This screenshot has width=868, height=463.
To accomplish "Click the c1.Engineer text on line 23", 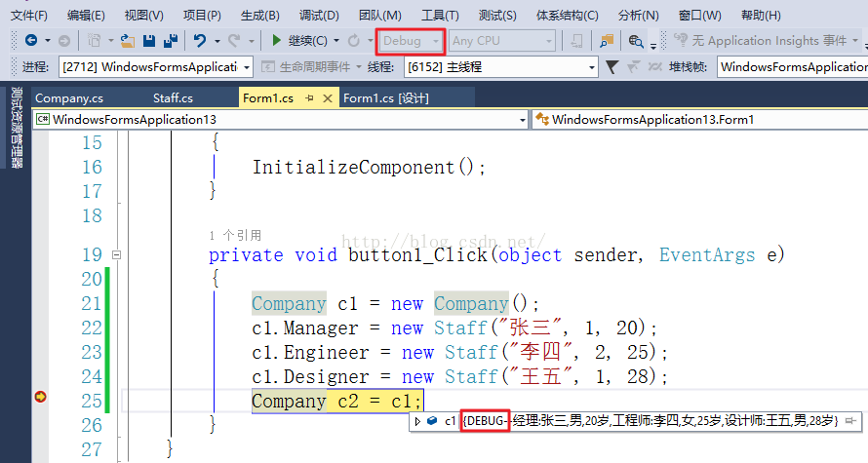I will pyautogui.click(x=310, y=352).
